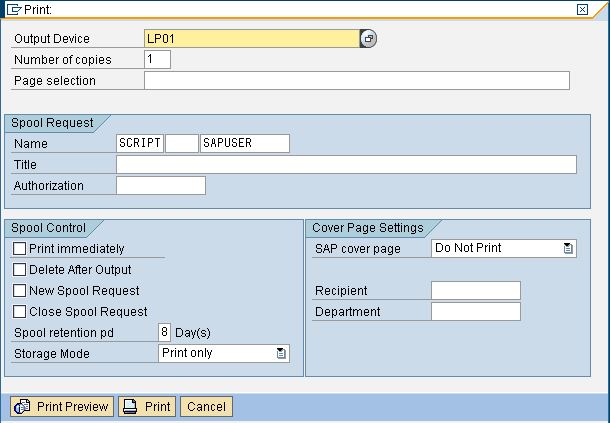Click the SAP cover page label
The image size is (610, 423).
358,249
